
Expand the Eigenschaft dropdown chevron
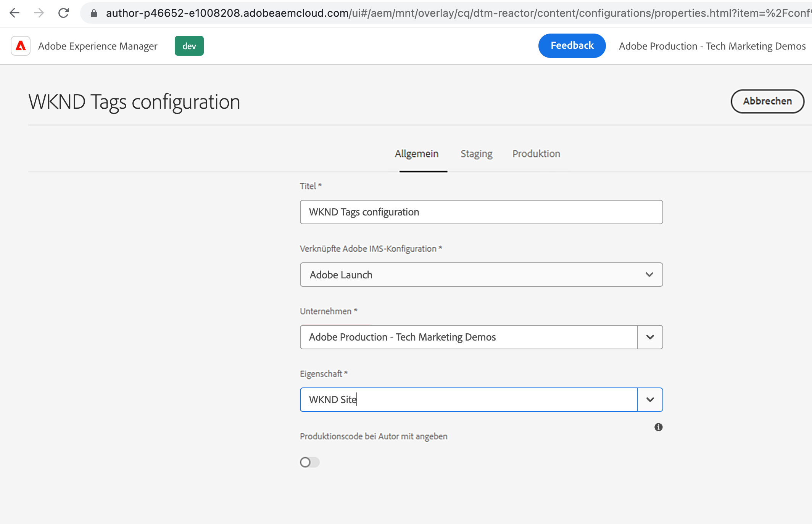pyautogui.click(x=650, y=400)
